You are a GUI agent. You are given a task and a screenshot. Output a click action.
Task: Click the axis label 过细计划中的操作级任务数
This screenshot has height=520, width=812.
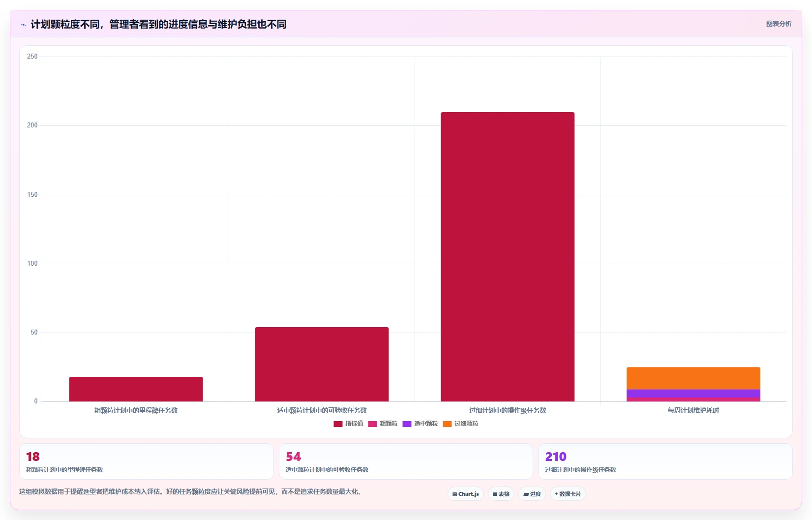coord(508,410)
